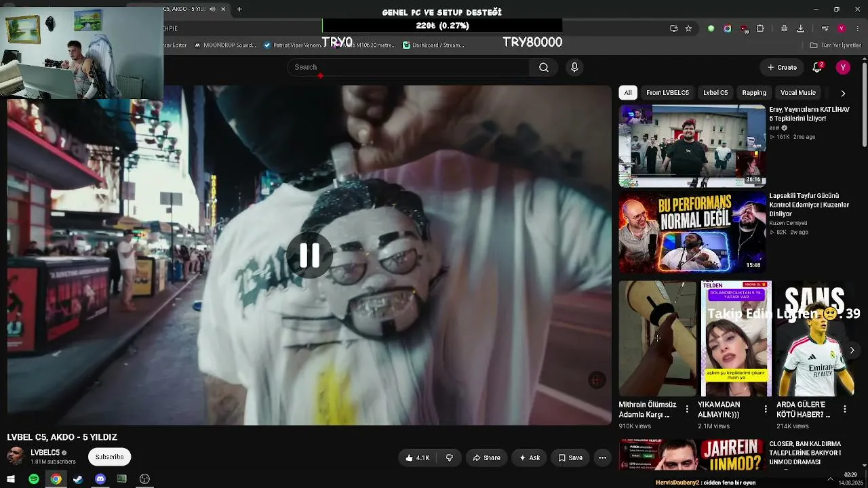The height and width of the screenshot is (488, 868).
Task: Open Dashboard / Stream bookmark
Action: [433, 45]
